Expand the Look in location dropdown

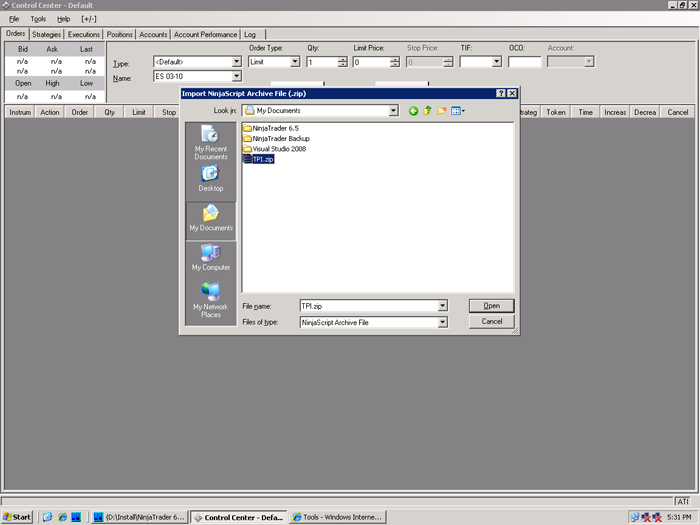tap(393, 111)
